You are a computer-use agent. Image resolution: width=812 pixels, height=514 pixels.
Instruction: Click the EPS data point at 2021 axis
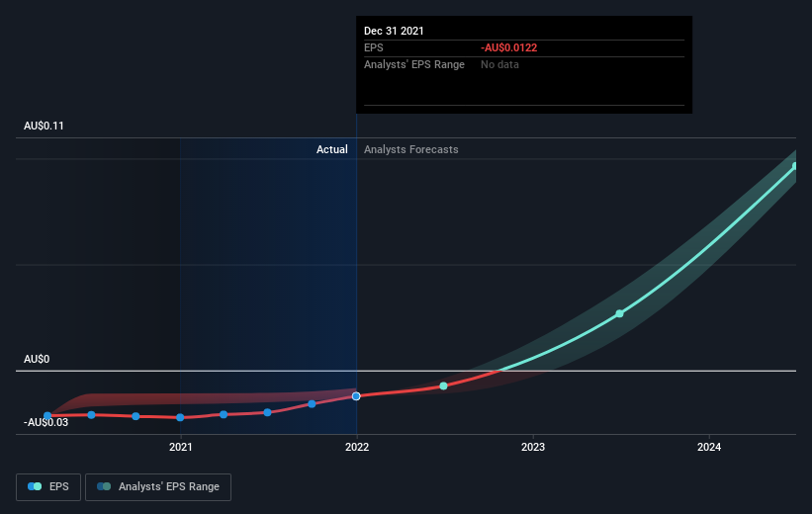pyautogui.click(x=180, y=417)
